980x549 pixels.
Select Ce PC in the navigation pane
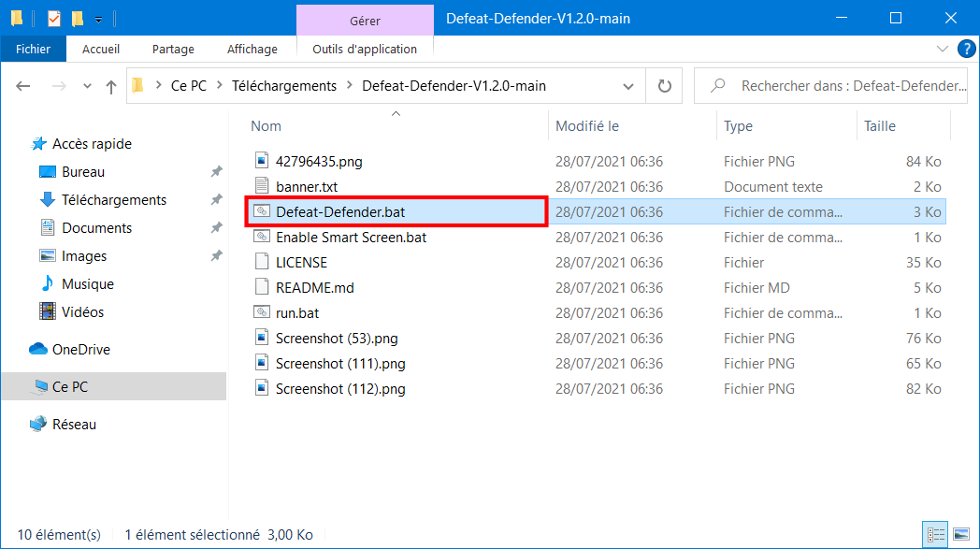70,387
